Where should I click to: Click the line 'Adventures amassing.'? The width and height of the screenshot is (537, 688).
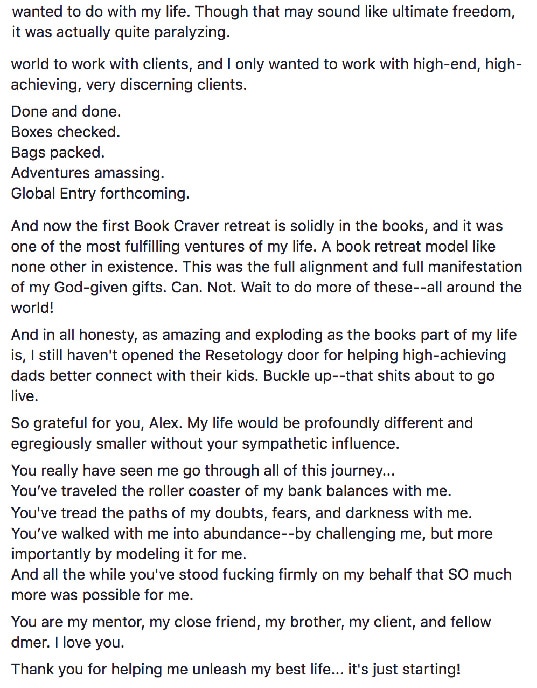click(x=88, y=173)
